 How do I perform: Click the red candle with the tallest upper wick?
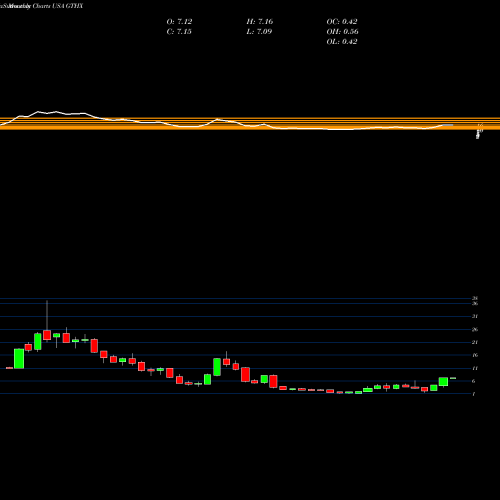pyautogui.click(x=47, y=335)
